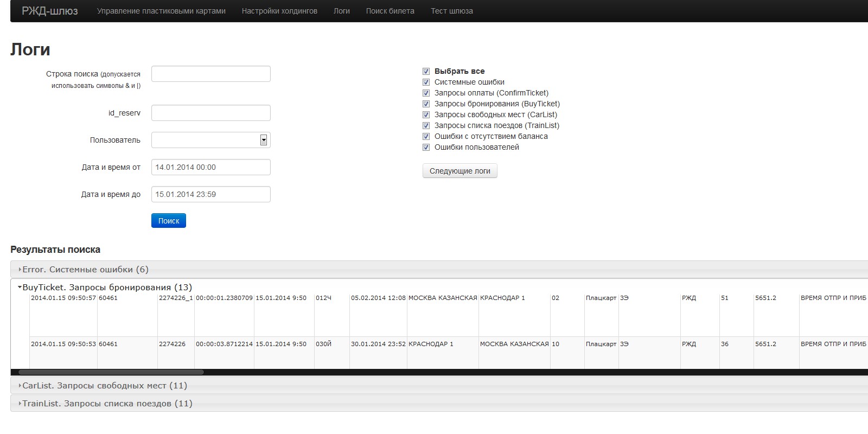Open Управление пластиковыми картами menu
868x434 pixels.
point(161,11)
